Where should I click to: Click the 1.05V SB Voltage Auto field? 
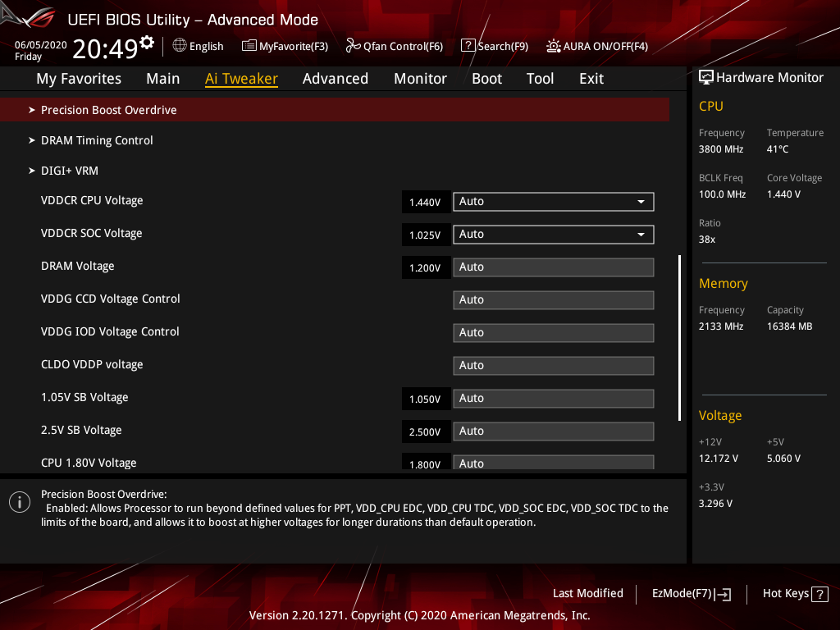point(554,399)
